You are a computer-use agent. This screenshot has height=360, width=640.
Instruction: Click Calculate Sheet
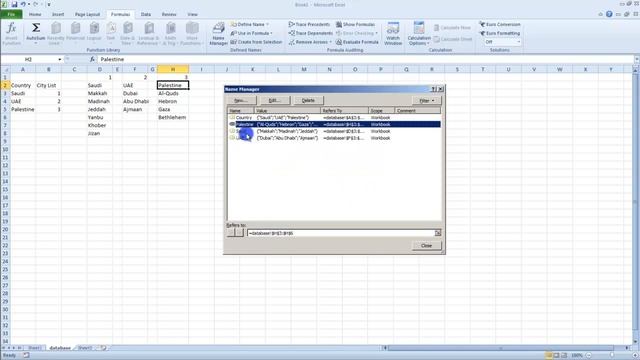point(453,39)
